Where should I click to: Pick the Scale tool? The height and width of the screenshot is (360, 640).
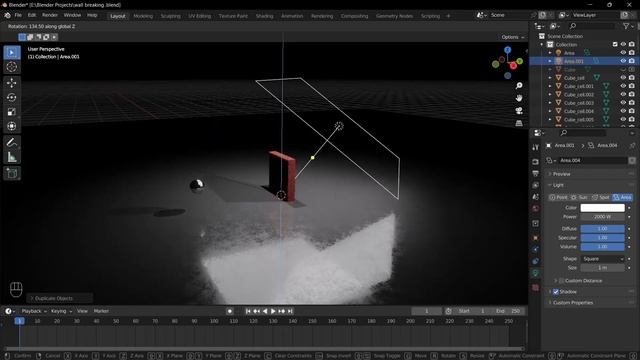click(12, 112)
